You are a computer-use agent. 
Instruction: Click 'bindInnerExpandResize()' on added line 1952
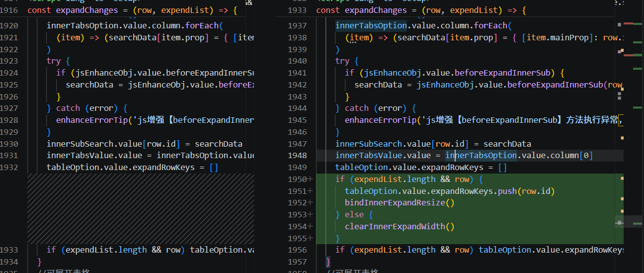coord(400,203)
